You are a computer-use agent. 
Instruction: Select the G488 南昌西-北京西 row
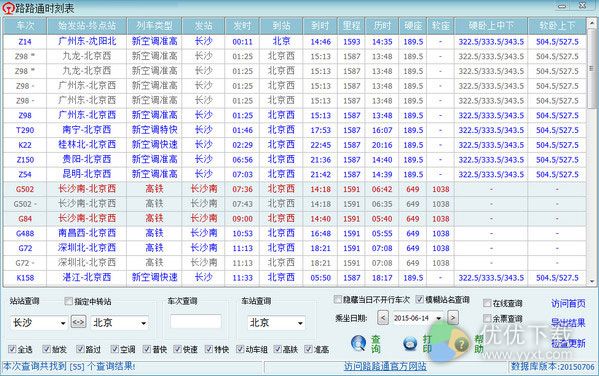[294, 233]
